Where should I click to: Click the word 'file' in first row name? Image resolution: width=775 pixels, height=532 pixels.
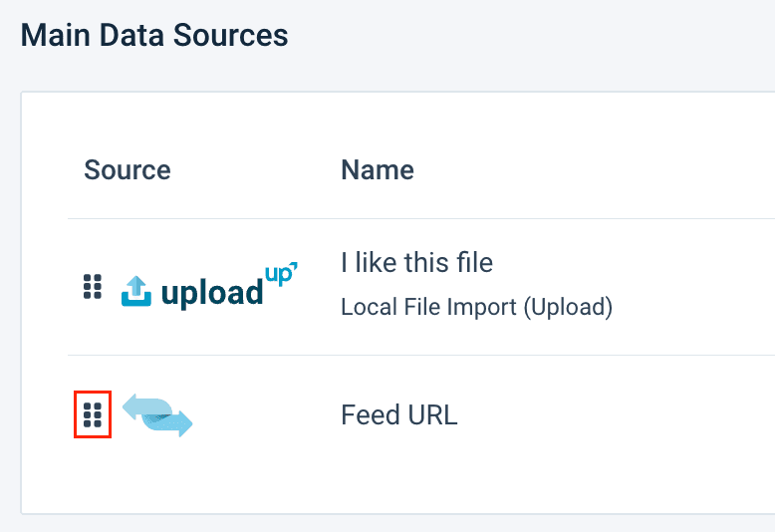point(474,263)
